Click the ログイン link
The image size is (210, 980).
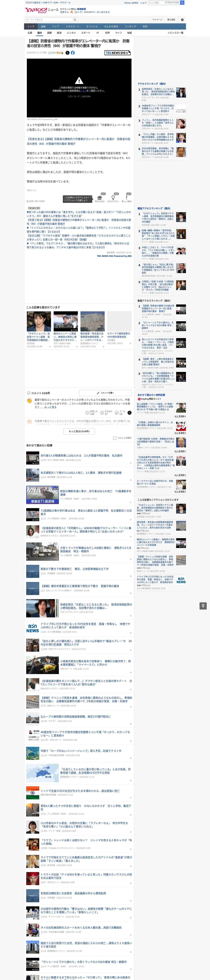pos(64,12)
